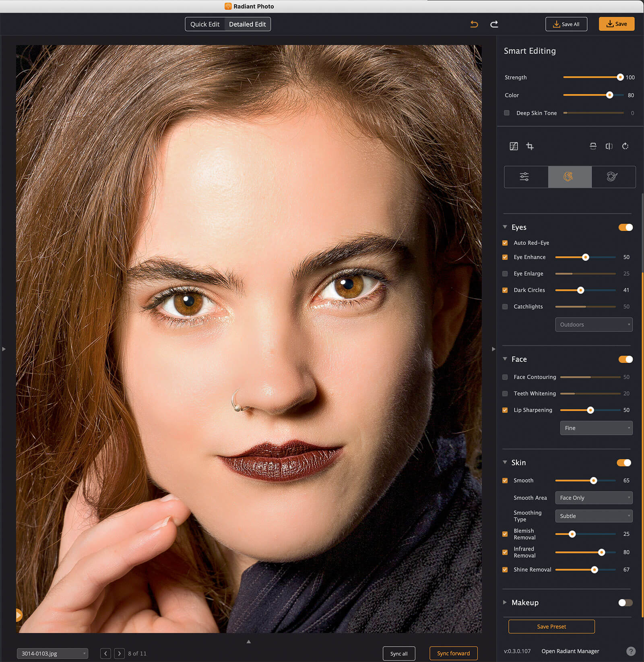This screenshot has width=644, height=662.
Task: Go to the next image arrow
Action: pos(119,653)
